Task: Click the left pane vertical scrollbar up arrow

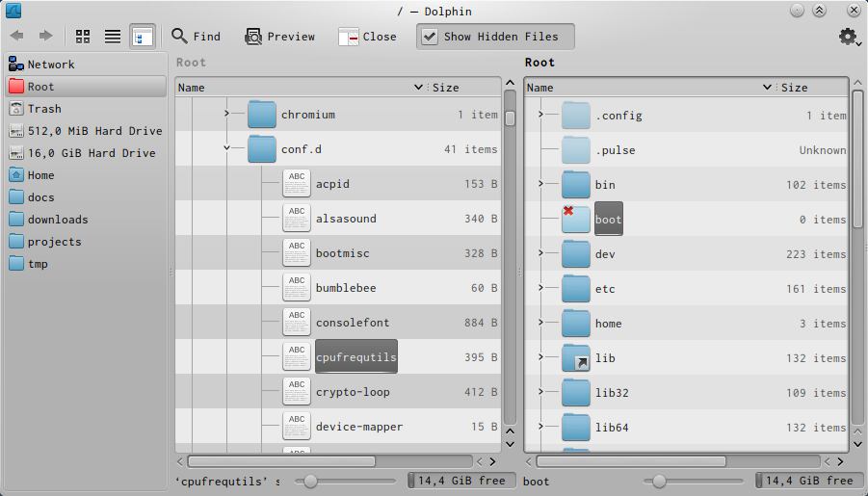Action: click(510, 84)
